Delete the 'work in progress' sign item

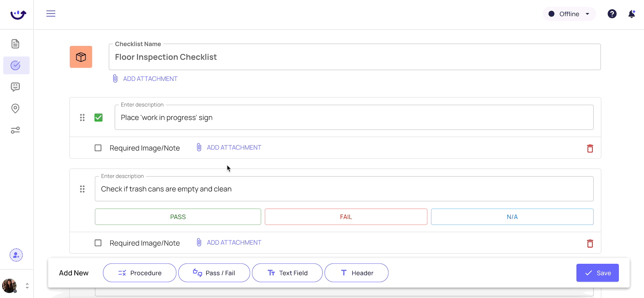pyautogui.click(x=590, y=148)
